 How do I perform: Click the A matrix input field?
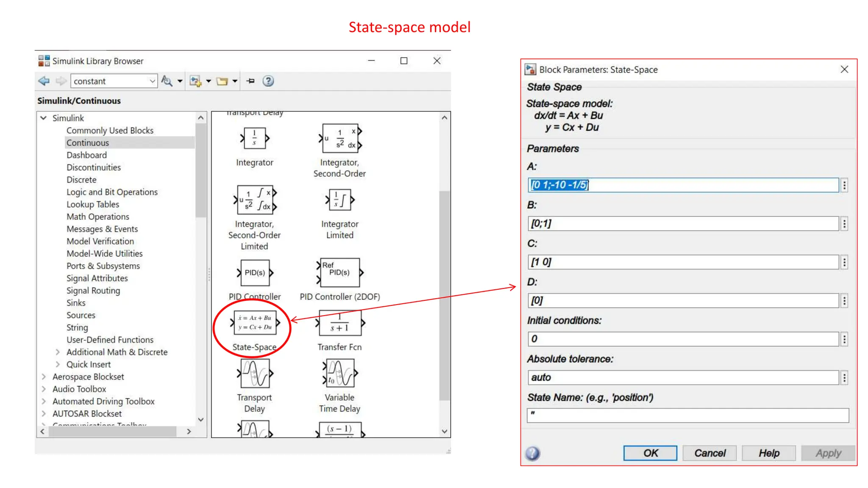point(683,185)
